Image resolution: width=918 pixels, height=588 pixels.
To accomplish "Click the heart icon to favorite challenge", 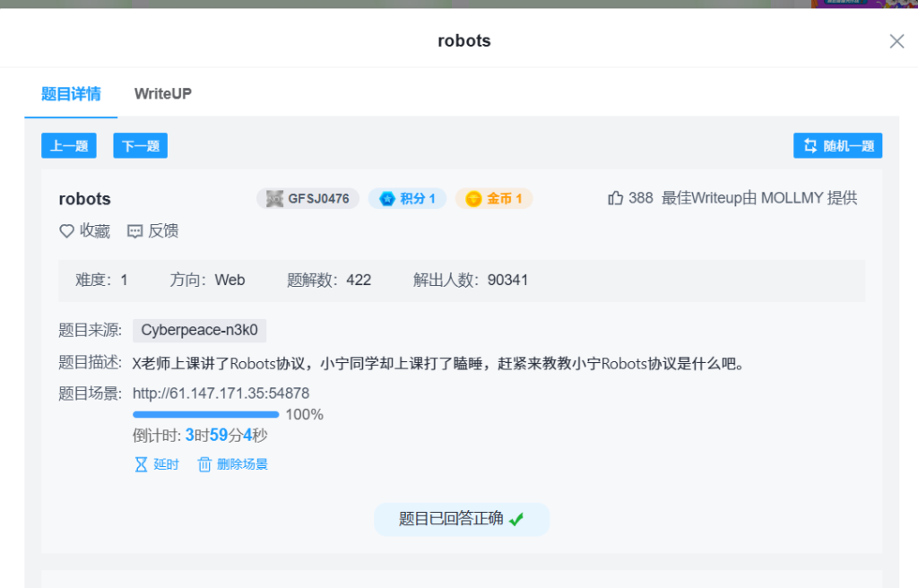I will pyautogui.click(x=66, y=231).
